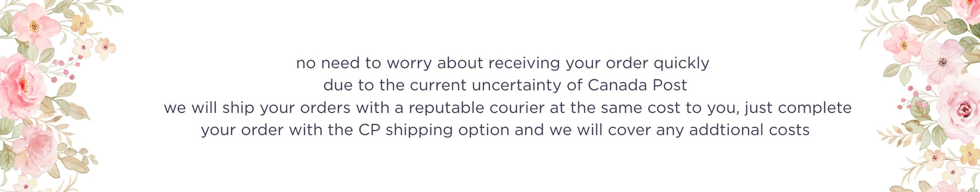Click the 'no need to worry' headline line
This screenshot has height=192, width=980.
[x=503, y=63]
